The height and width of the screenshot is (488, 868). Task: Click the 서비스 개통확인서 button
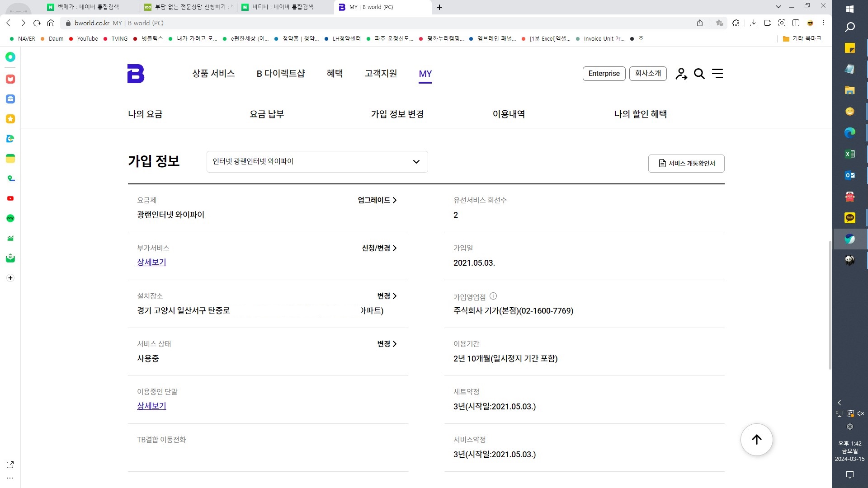click(x=686, y=164)
